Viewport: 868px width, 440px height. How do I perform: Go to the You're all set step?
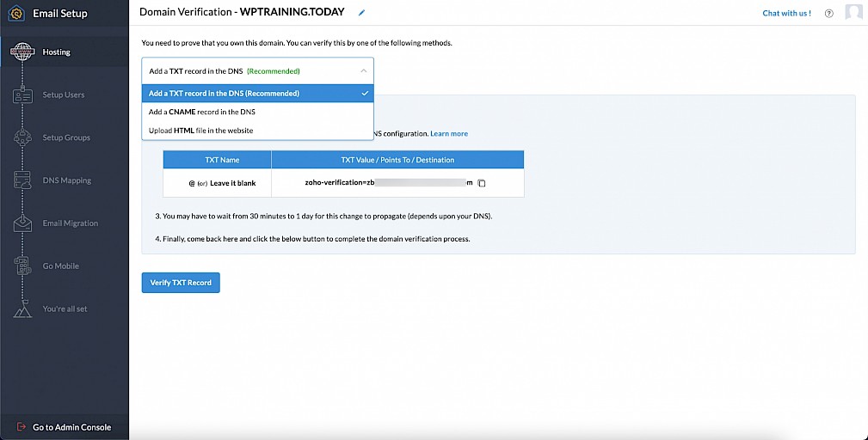pos(65,309)
